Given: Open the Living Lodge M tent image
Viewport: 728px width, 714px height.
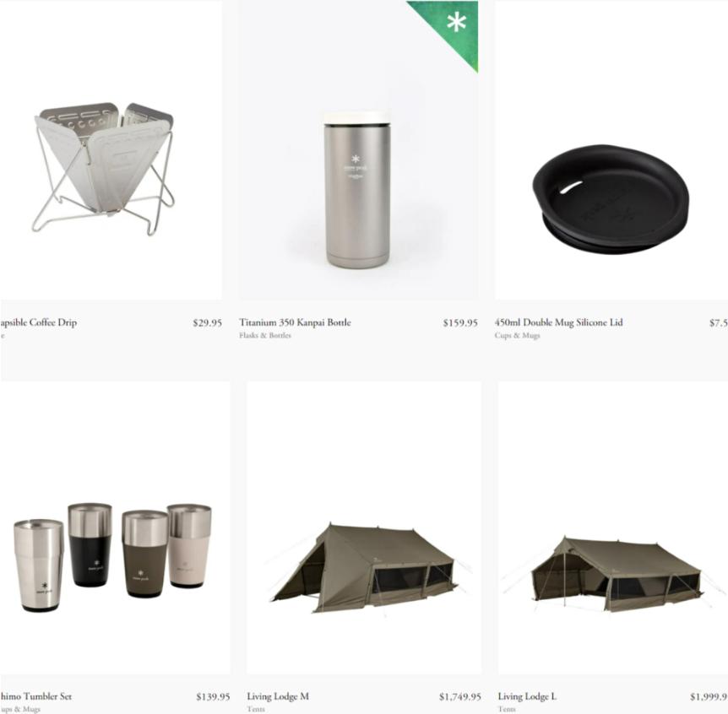Looking at the screenshot, I should click(363, 528).
